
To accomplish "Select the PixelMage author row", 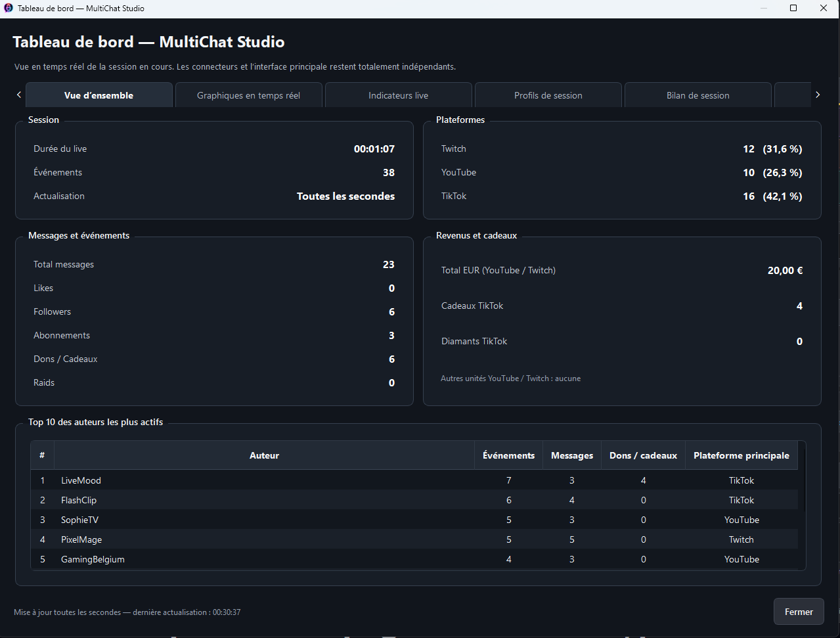I will click(414, 539).
